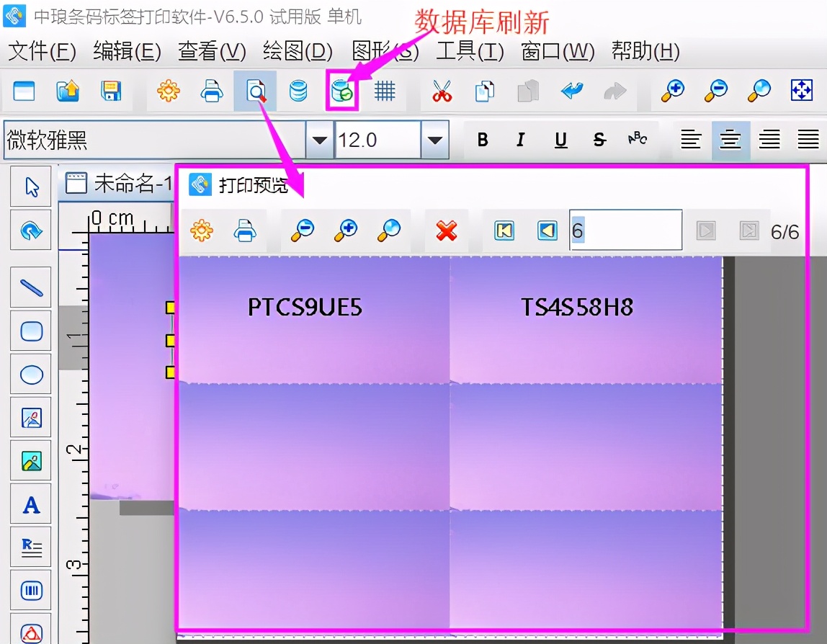Open database settings cylinder icon

tap(298, 91)
